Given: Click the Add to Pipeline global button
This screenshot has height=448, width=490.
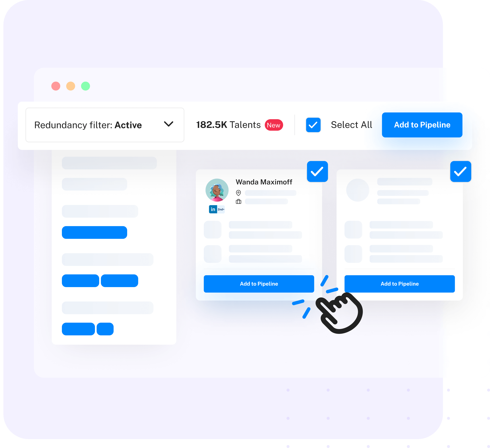Looking at the screenshot, I should click(x=422, y=124).
